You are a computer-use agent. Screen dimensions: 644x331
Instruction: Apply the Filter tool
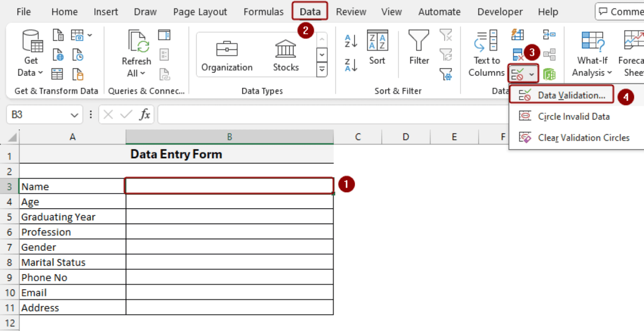[x=418, y=50]
